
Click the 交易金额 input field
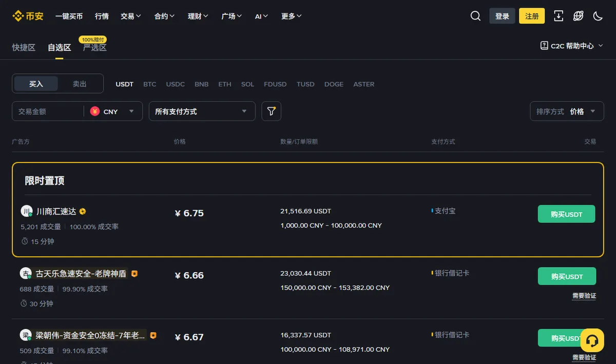coord(49,111)
